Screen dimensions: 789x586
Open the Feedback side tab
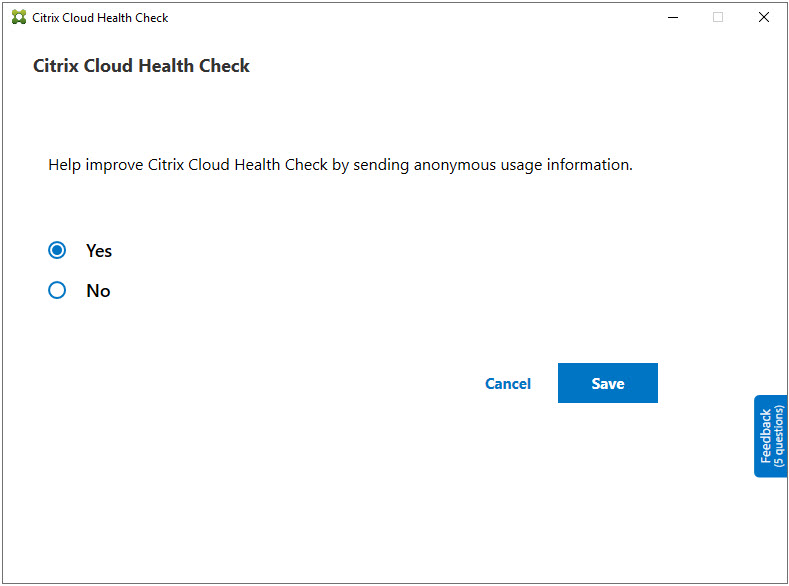tap(771, 436)
